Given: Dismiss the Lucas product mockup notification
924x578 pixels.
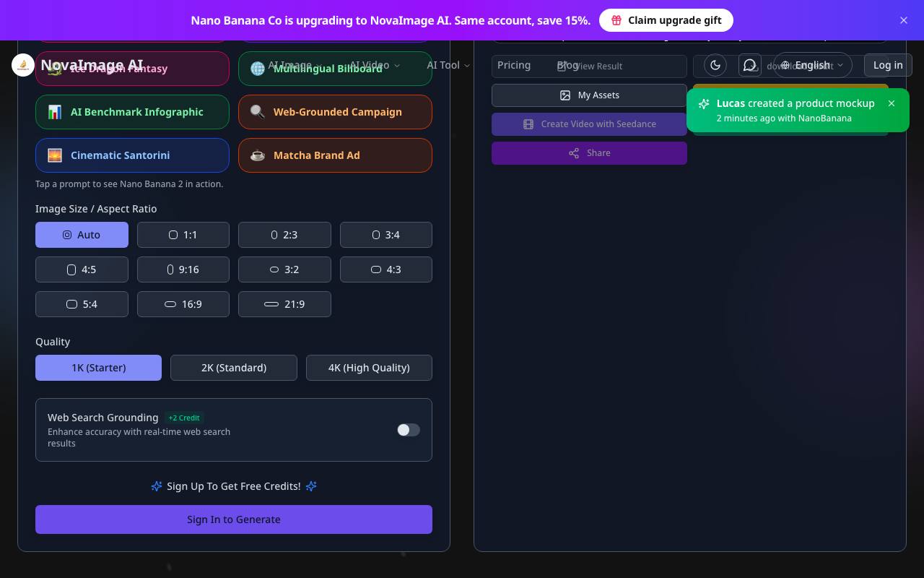Looking at the screenshot, I should click(892, 103).
